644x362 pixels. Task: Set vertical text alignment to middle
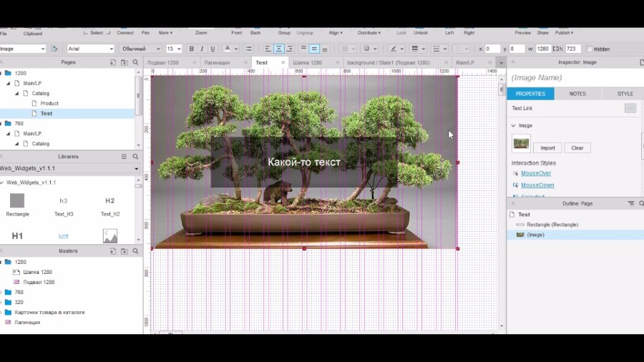coord(314,49)
